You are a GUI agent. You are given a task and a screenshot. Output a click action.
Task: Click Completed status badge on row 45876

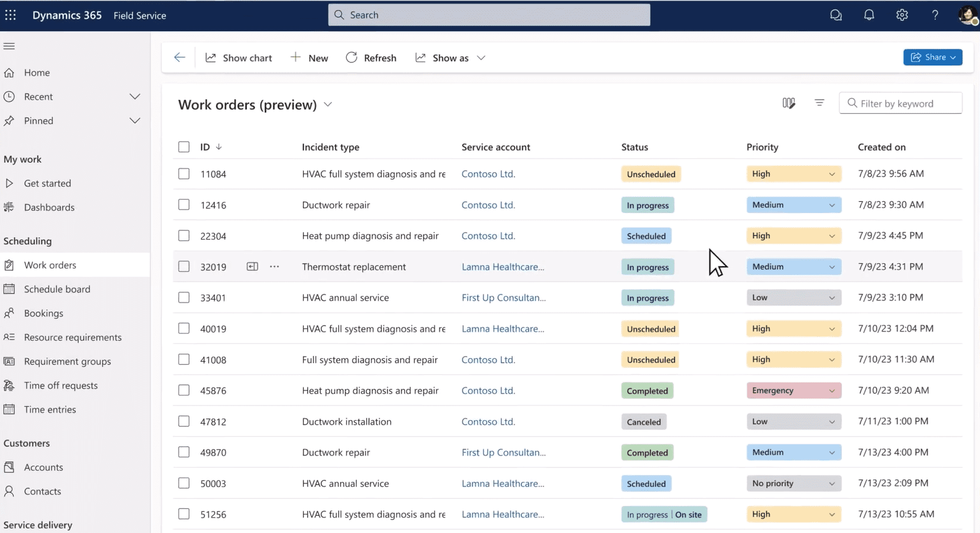click(x=647, y=391)
